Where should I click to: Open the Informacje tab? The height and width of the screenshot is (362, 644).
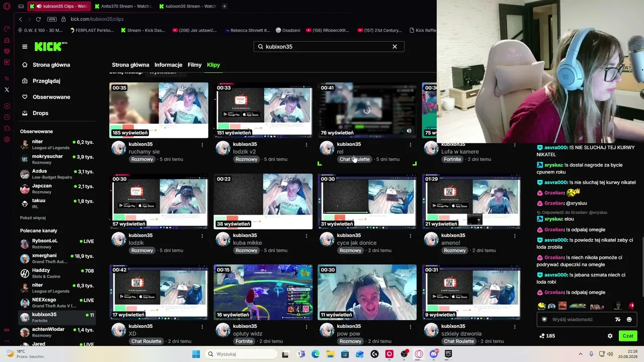pyautogui.click(x=169, y=65)
